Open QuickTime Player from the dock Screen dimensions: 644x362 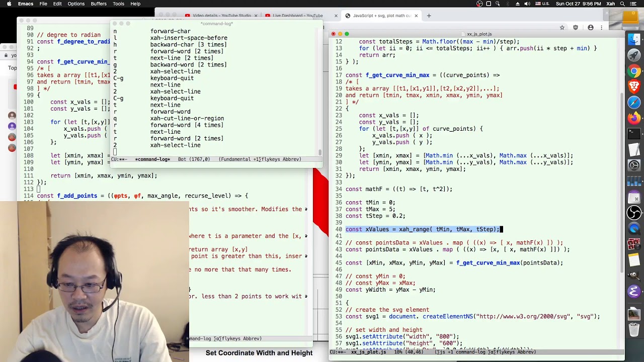coord(634,228)
